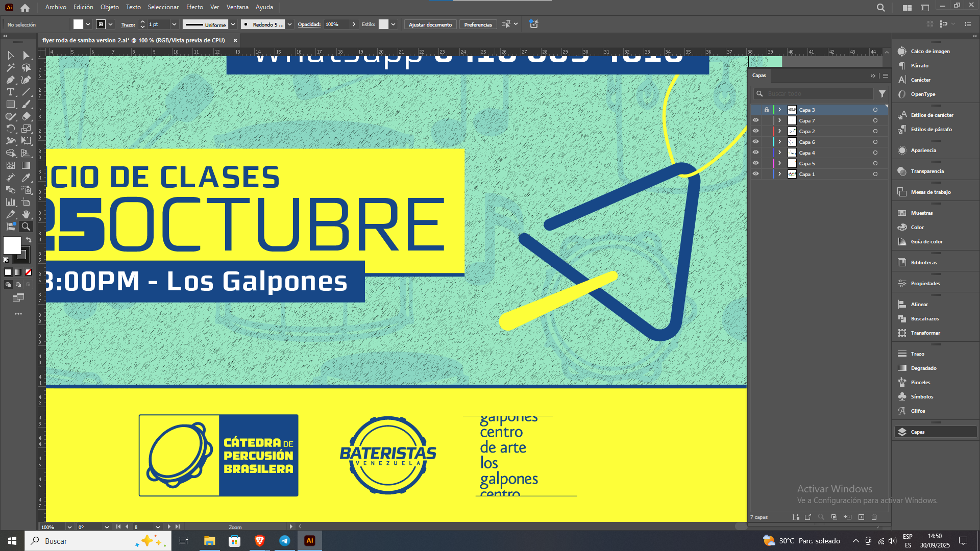Unlock the Capa 3 layer
The width and height of the screenshot is (980, 551).
[x=766, y=110]
